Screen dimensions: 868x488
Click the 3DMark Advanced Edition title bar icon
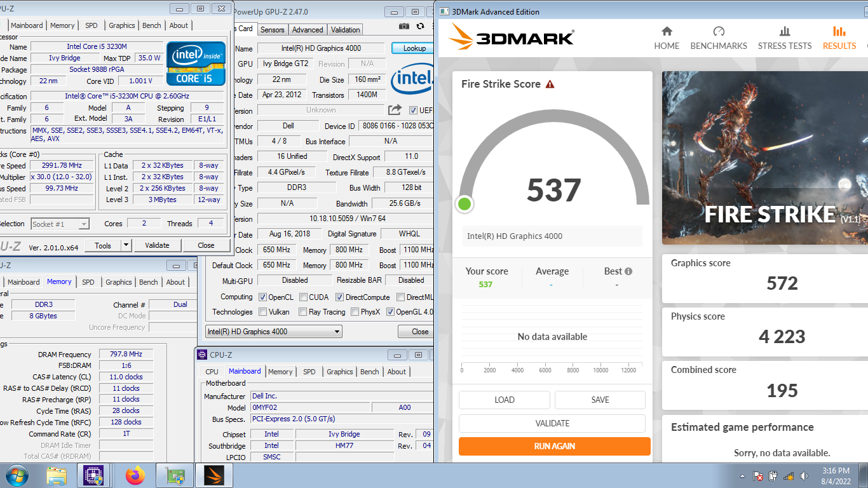[x=443, y=11]
